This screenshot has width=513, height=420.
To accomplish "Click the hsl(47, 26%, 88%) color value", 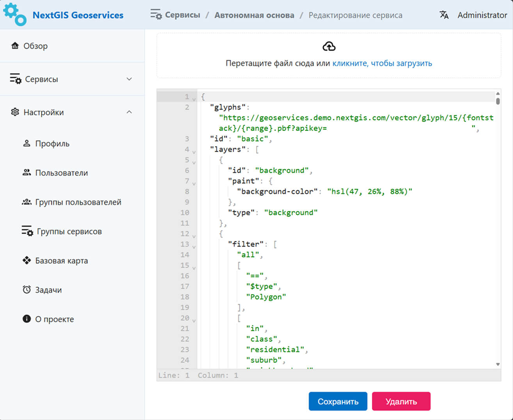I will [x=370, y=191].
